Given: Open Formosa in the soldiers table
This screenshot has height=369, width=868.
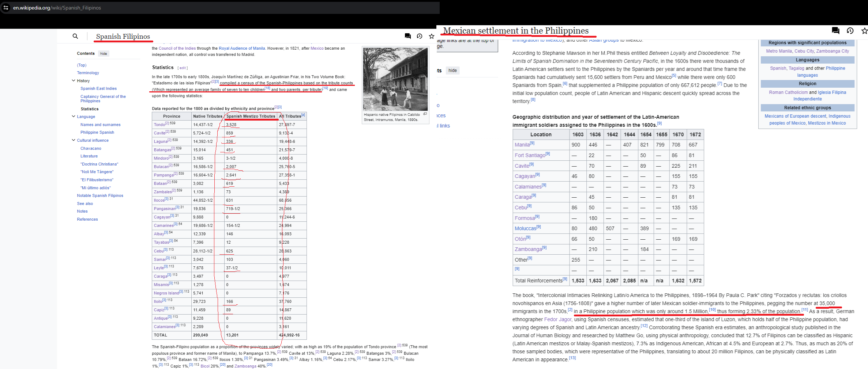Looking at the screenshot, I should tap(525, 218).
